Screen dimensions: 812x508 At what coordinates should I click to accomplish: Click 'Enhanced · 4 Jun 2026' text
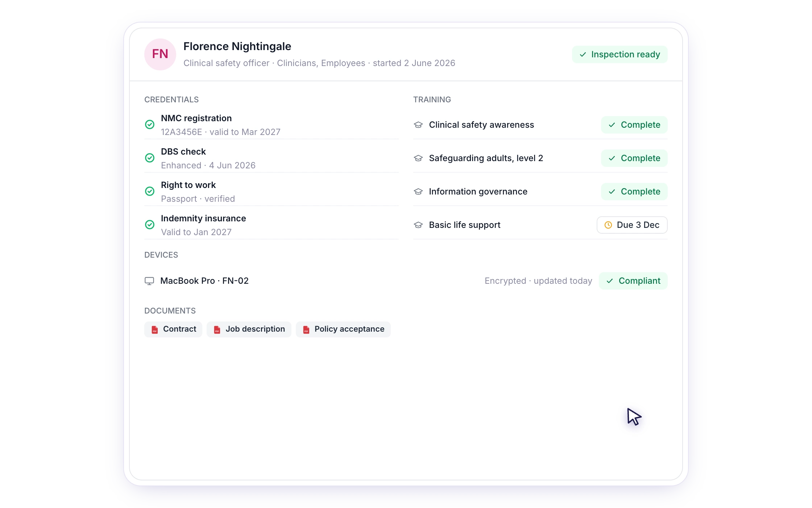(208, 165)
